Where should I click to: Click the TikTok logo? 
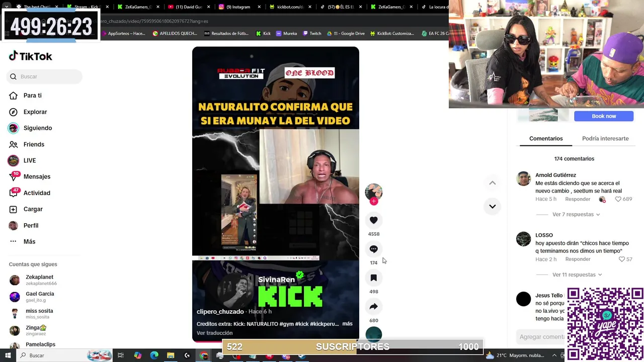[x=31, y=56]
